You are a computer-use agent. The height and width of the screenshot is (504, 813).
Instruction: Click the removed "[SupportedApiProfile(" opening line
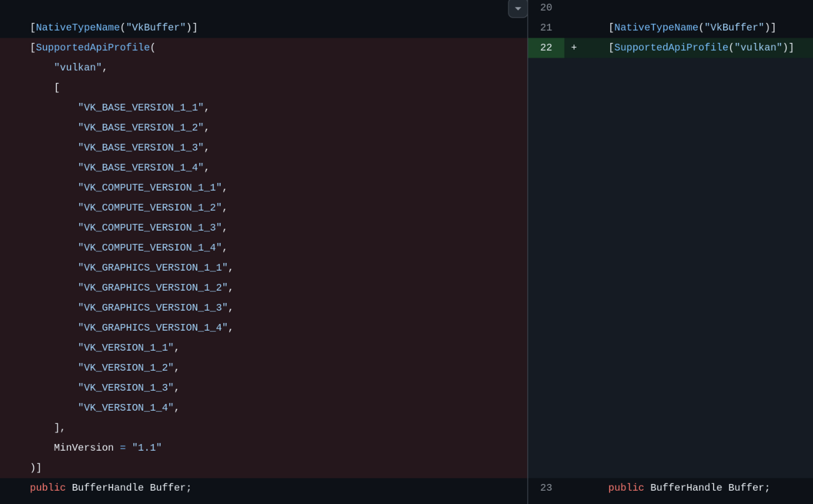pyautogui.click(x=93, y=48)
